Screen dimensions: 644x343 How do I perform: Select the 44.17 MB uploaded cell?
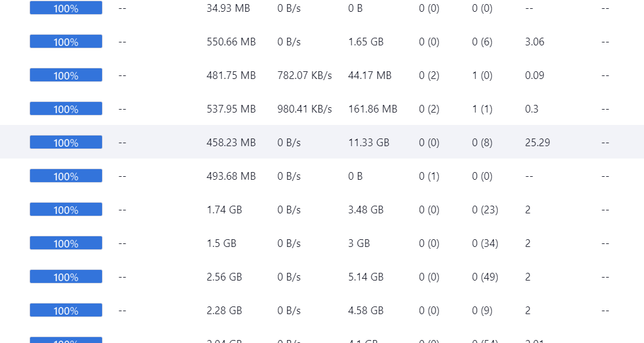(x=370, y=75)
